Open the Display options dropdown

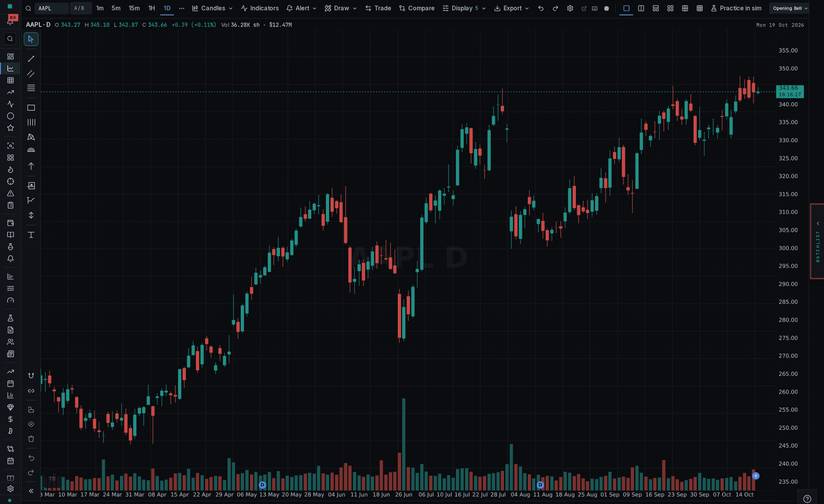click(464, 8)
